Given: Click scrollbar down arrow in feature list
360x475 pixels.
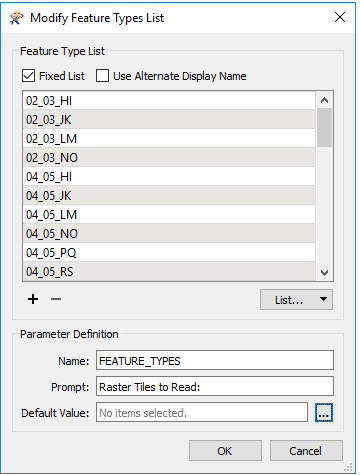Looking at the screenshot, I should click(x=324, y=273).
